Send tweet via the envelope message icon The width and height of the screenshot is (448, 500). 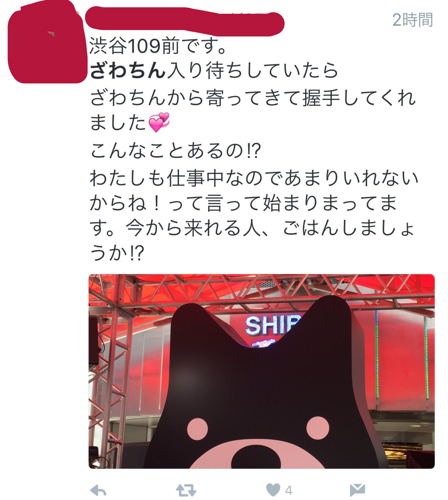[357, 490]
